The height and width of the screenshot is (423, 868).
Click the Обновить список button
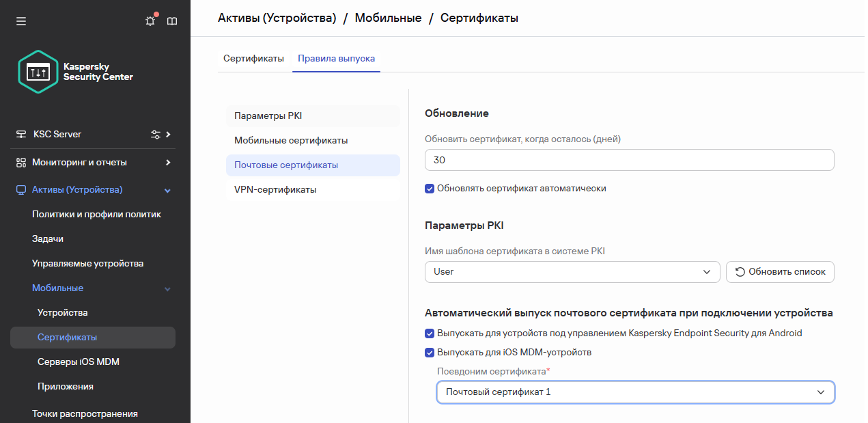pos(780,272)
